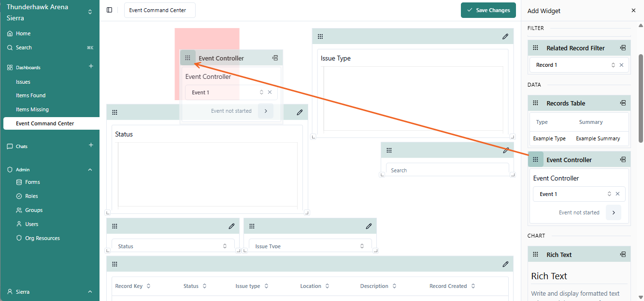Image resolution: width=644 pixels, height=301 pixels.
Task: Close the Add Widget panel
Action: pyautogui.click(x=633, y=11)
